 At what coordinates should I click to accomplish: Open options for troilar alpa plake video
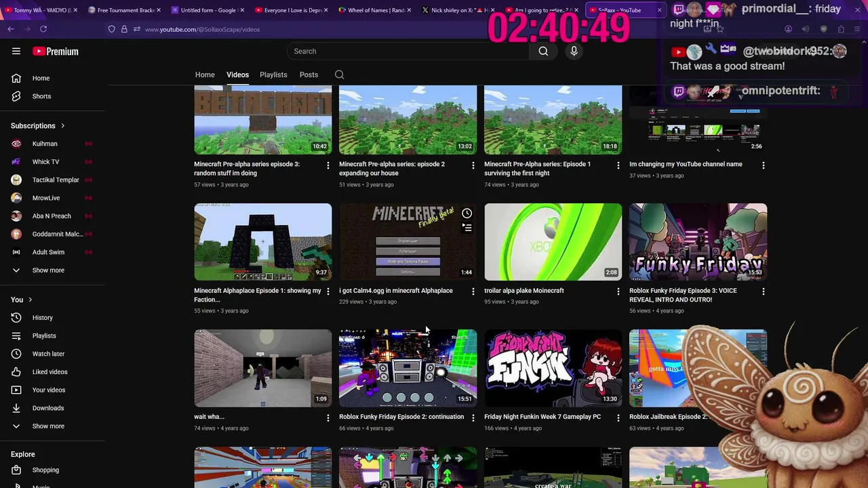618,291
